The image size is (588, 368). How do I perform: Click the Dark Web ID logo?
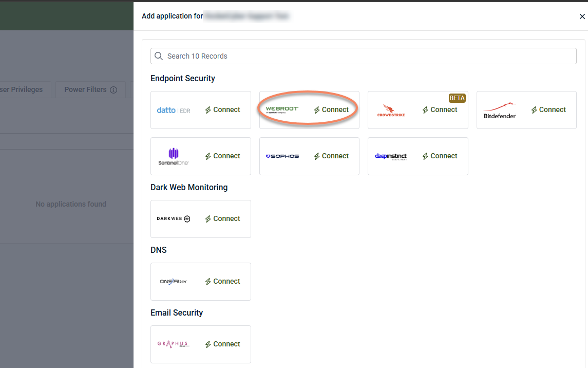174,219
